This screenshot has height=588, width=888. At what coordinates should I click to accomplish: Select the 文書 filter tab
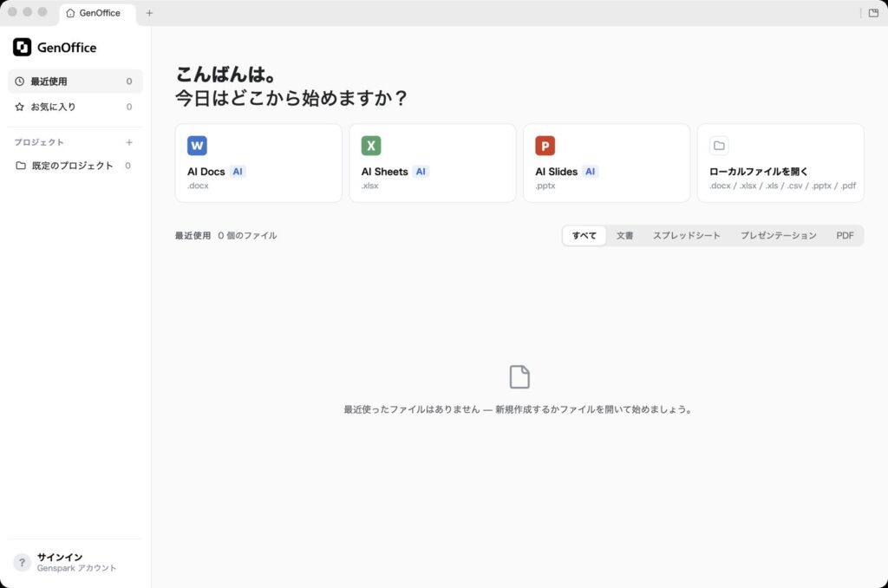(624, 236)
